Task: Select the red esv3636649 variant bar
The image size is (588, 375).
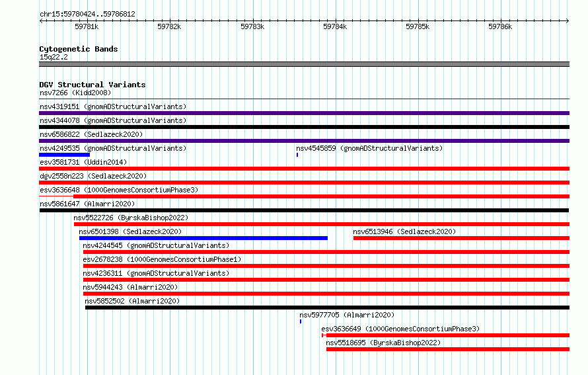Action: pyautogui.click(x=446, y=335)
